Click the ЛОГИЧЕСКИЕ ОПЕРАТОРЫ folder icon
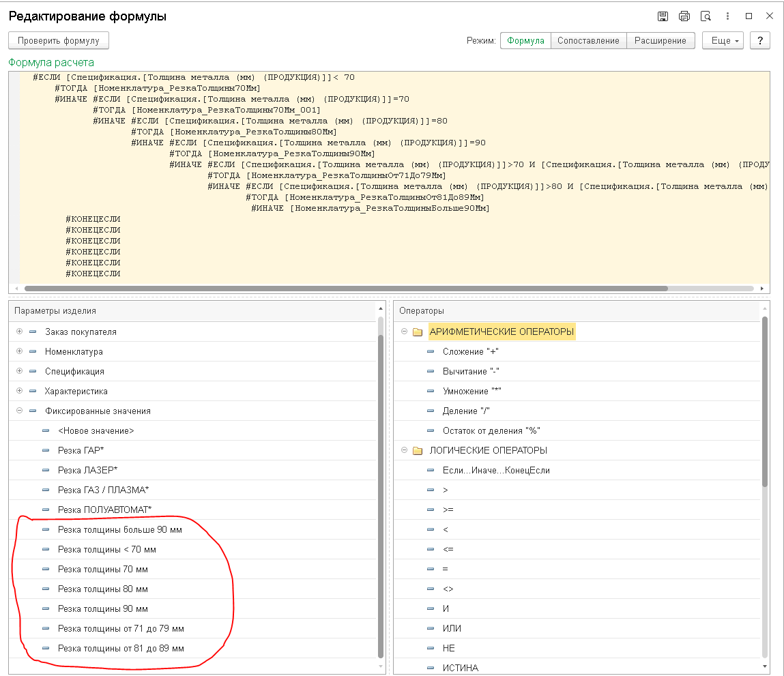The image size is (784, 676). pyautogui.click(x=418, y=451)
